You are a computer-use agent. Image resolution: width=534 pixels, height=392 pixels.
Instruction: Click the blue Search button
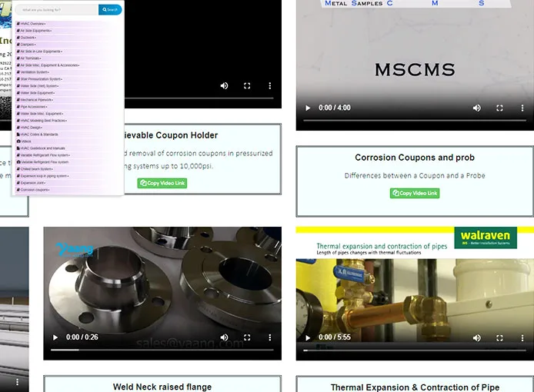tap(110, 10)
